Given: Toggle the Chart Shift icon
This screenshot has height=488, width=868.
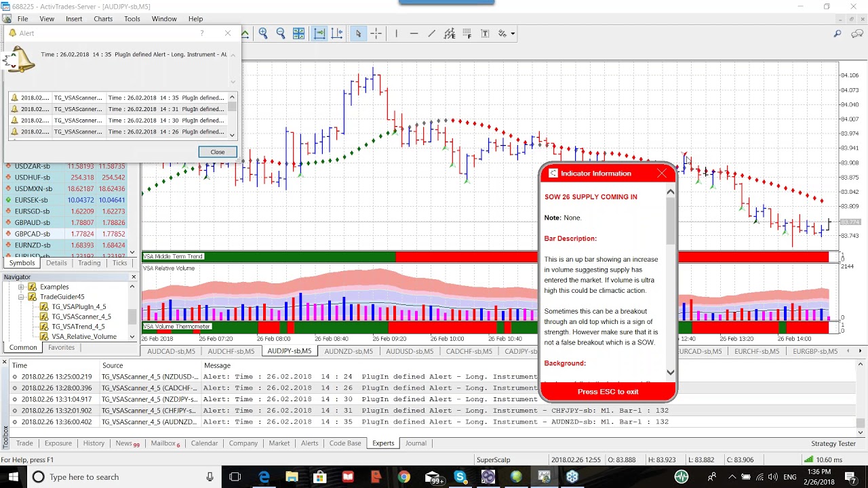Looking at the screenshot, I should coord(337,33).
